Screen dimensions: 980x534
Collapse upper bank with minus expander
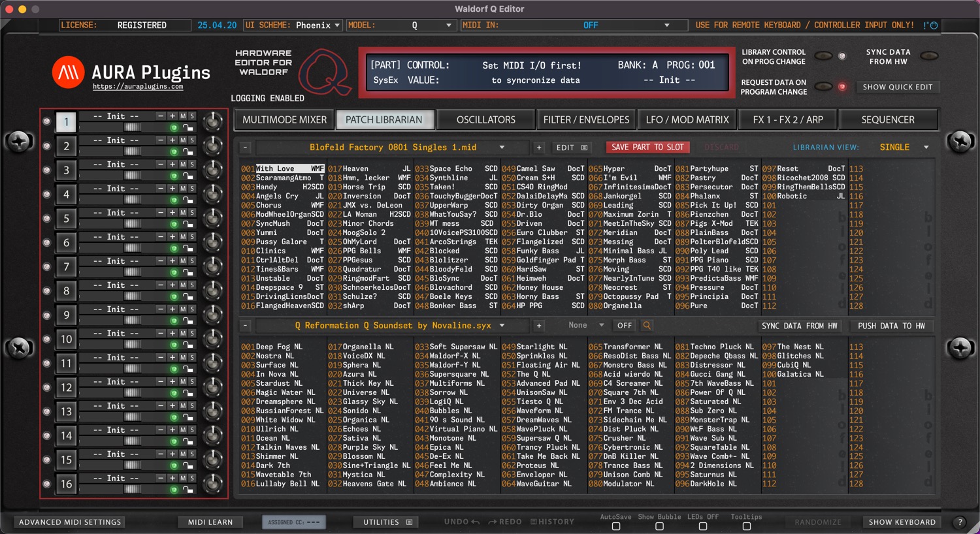[x=245, y=148]
